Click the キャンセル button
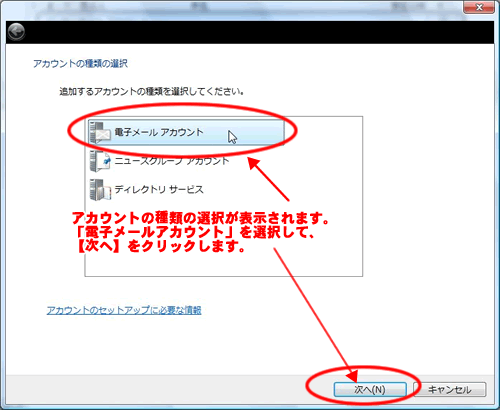 pyautogui.click(x=450, y=389)
